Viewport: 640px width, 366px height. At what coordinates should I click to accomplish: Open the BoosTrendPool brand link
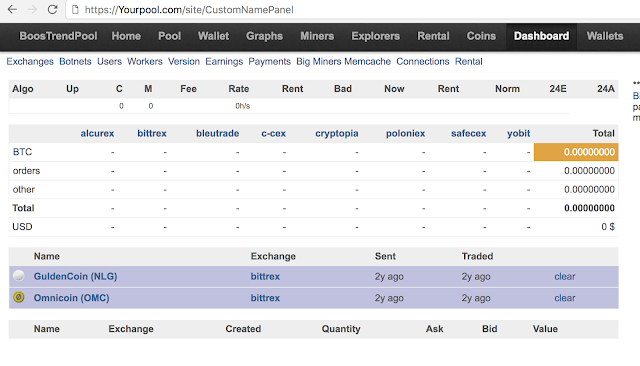[x=58, y=36]
